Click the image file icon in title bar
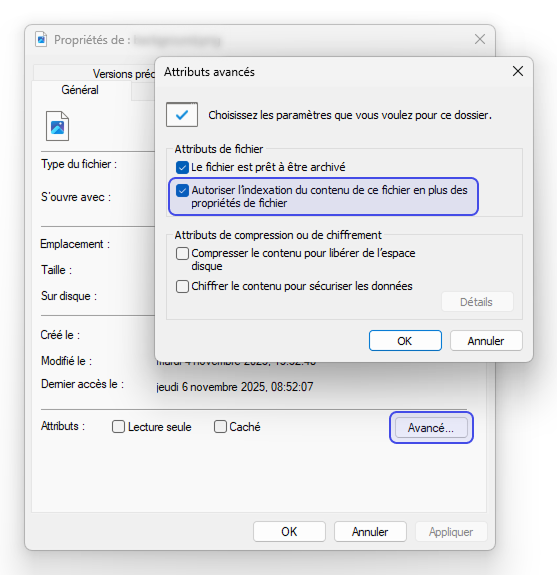This screenshot has height=575, width=558. coord(41,39)
